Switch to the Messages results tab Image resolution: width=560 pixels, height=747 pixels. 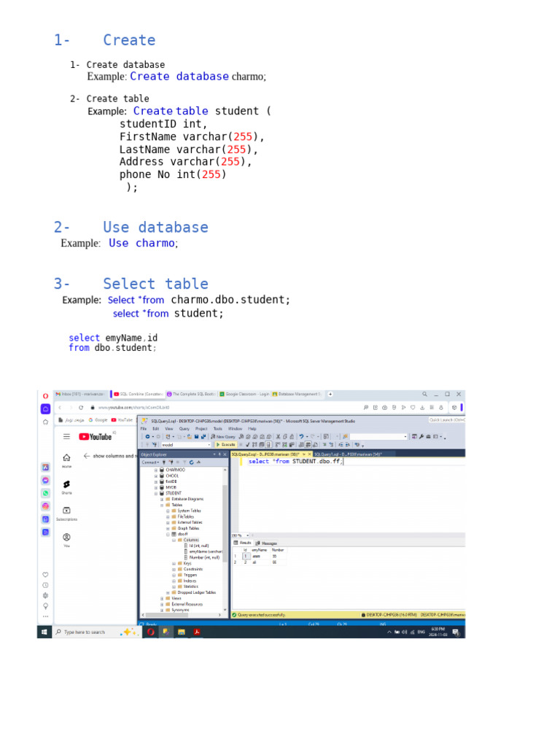point(266,543)
